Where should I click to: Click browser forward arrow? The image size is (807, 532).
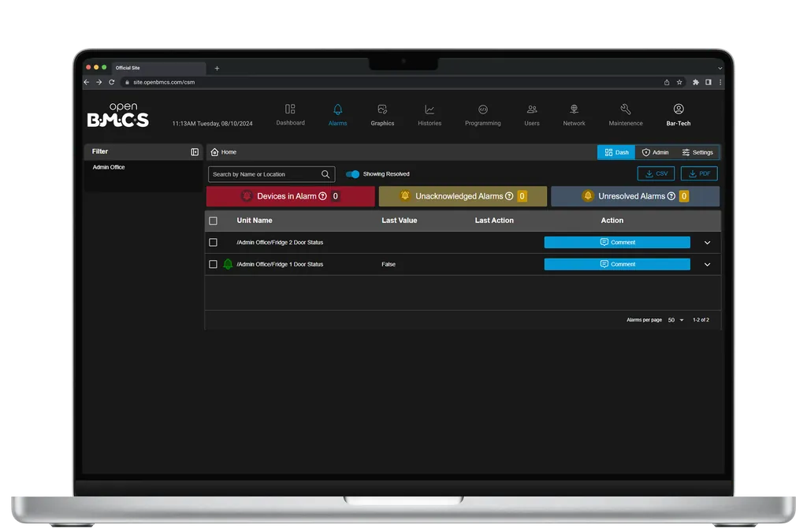click(99, 82)
